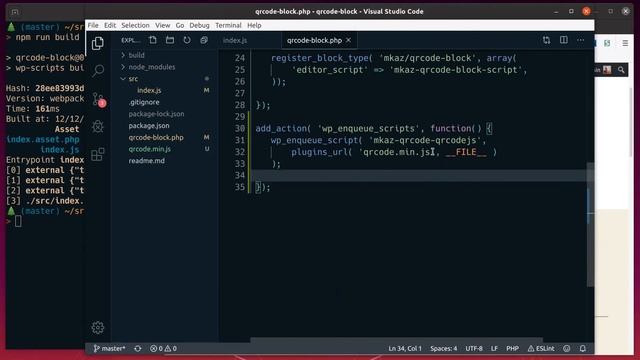Collapse all folders in Explorer
640x360 pixels.
204,40
